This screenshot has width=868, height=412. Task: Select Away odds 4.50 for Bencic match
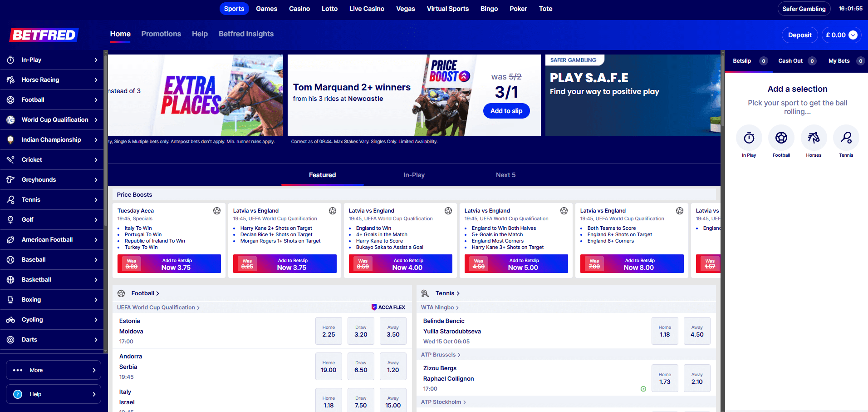[x=697, y=331]
